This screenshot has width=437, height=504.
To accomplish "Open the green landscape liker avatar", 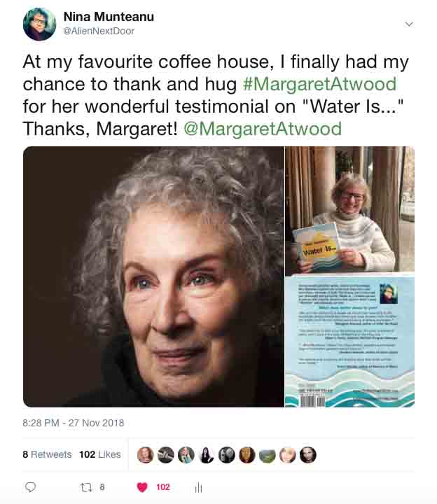I will tap(267, 454).
